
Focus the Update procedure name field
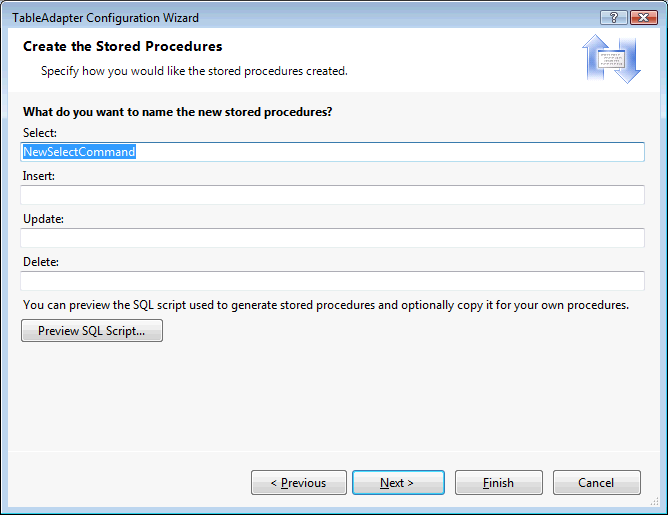tap(332, 238)
